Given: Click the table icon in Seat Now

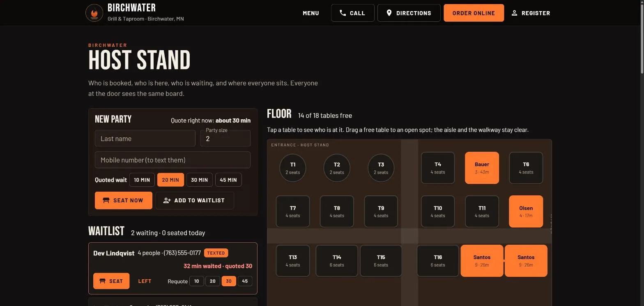Looking at the screenshot, I should point(106,200).
